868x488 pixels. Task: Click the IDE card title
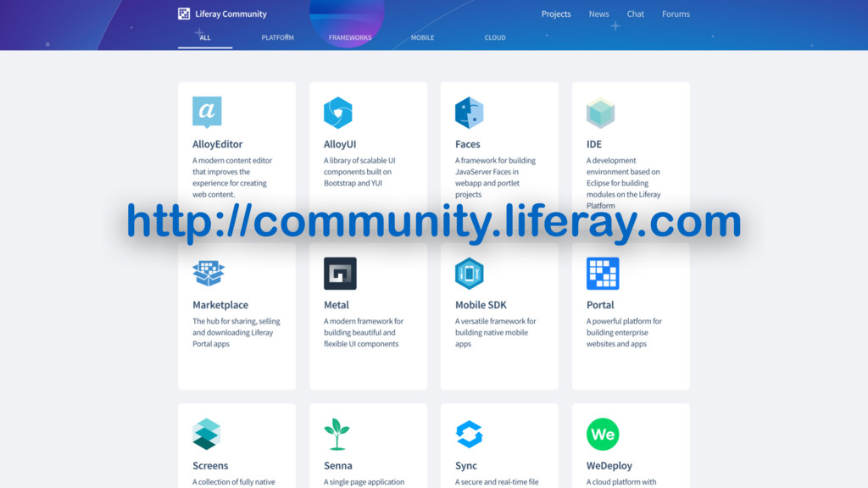[x=594, y=144]
